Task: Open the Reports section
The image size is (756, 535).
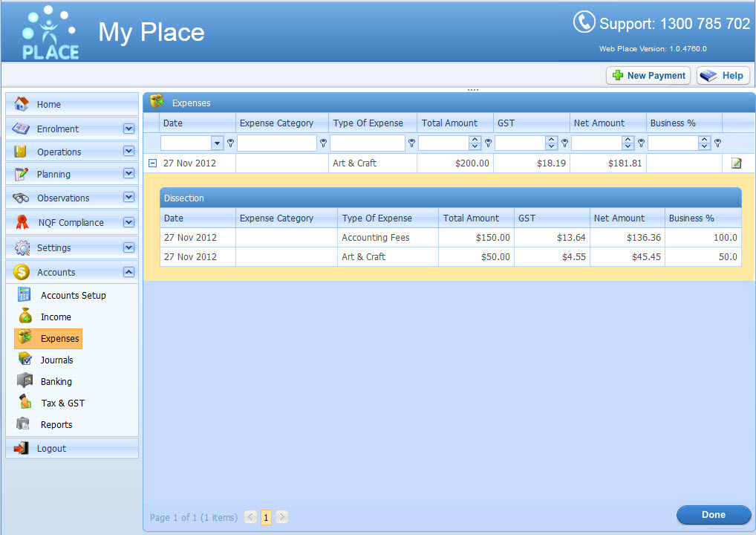Action: click(x=56, y=424)
